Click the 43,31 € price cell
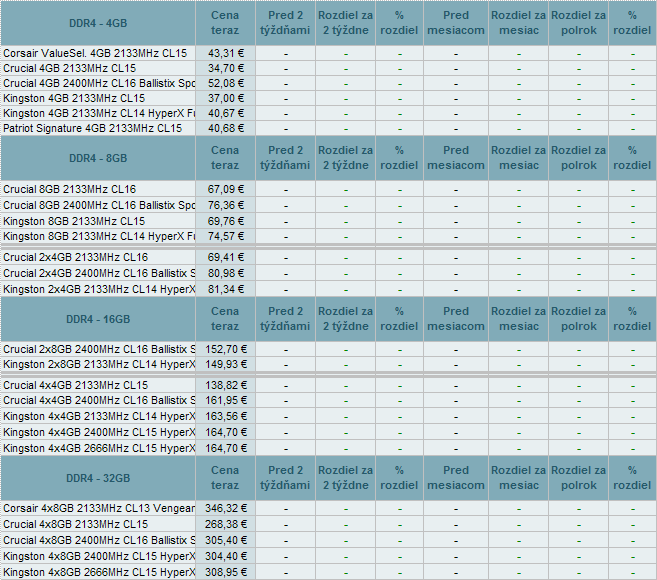The width and height of the screenshot is (657, 580). coord(225,53)
